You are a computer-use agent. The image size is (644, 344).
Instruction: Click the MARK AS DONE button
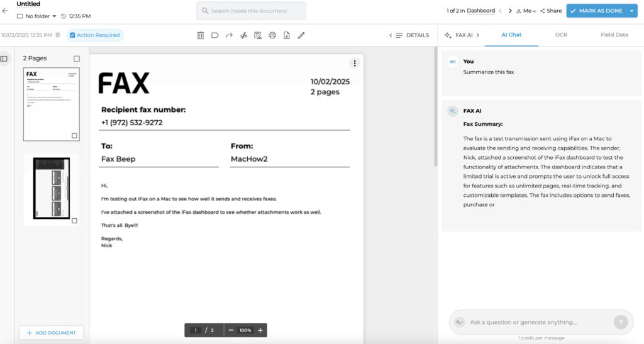click(x=596, y=11)
